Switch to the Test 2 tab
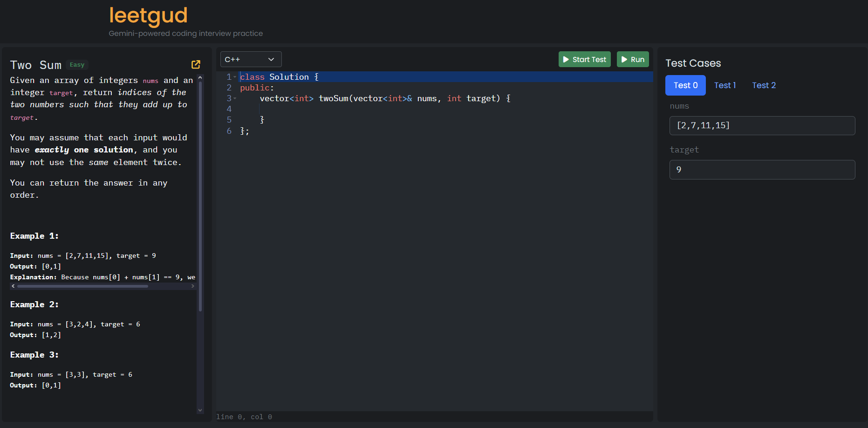 [x=764, y=85]
